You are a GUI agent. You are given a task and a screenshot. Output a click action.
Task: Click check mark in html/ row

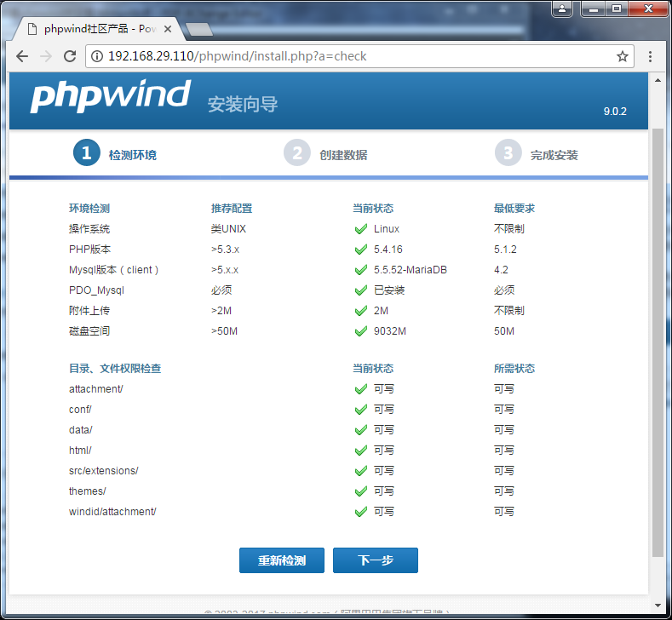pos(361,451)
